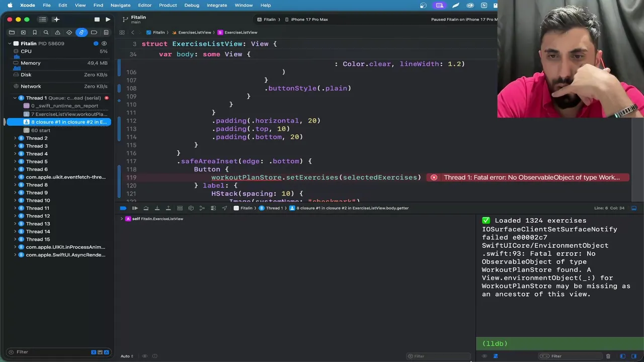
Task: Click Step Over in debug bar
Action: [146, 208]
